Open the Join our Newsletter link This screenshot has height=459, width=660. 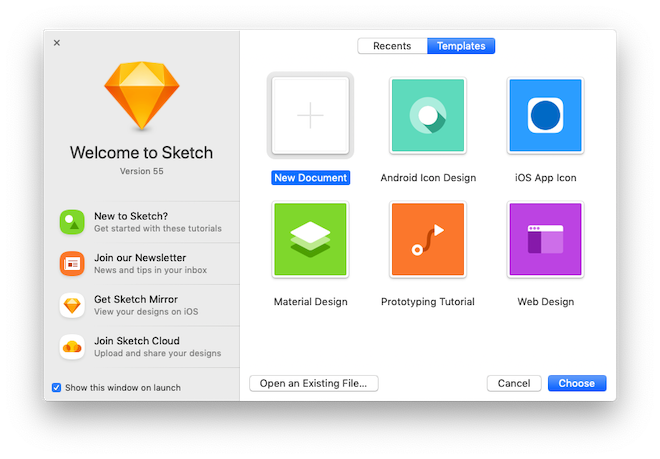point(140,258)
